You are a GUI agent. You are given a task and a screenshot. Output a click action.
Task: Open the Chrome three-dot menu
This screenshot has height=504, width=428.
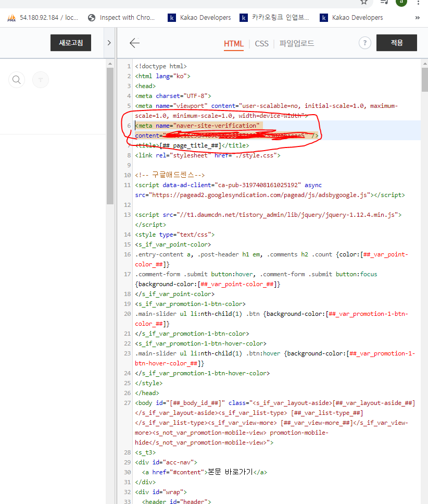(418, 3)
